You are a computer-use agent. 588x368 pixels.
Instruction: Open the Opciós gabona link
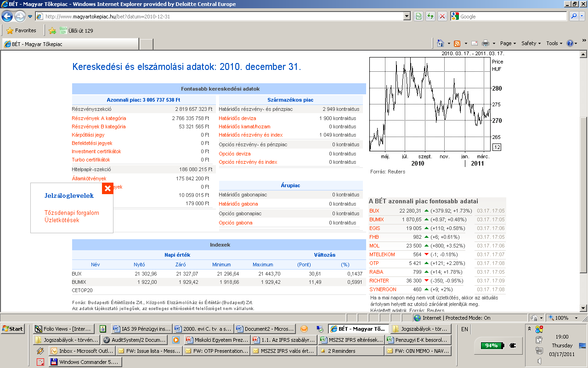236,223
